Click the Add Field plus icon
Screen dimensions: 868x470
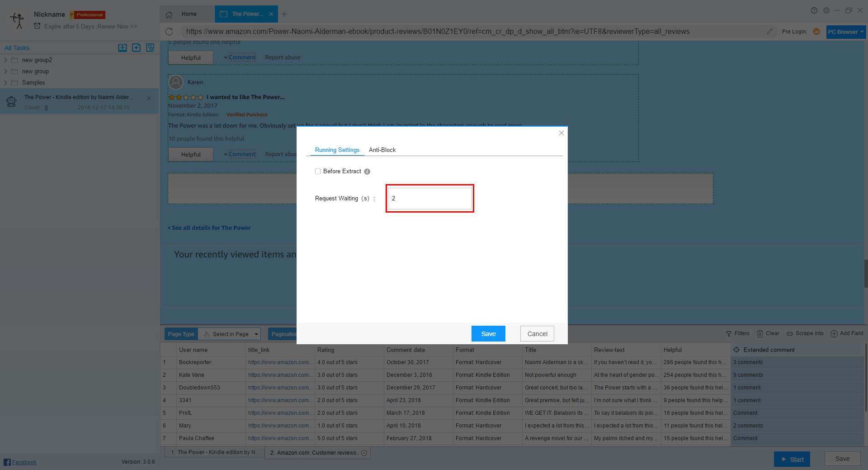point(834,334)
